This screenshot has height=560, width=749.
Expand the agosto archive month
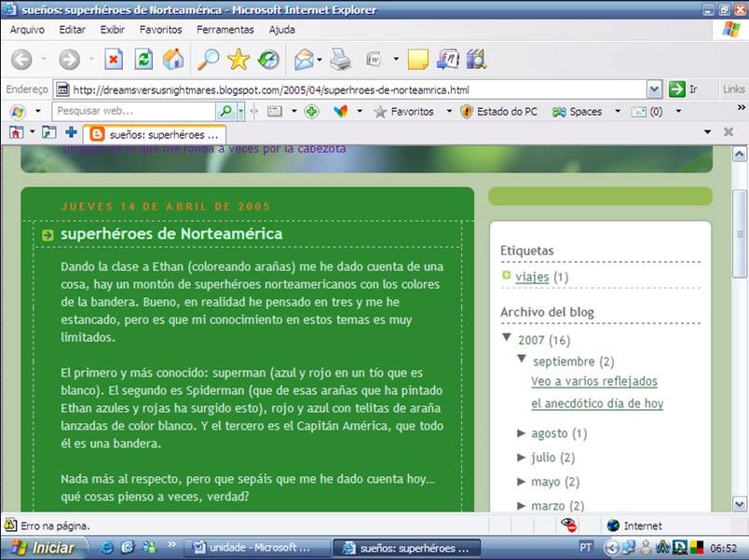pos(522,433)
